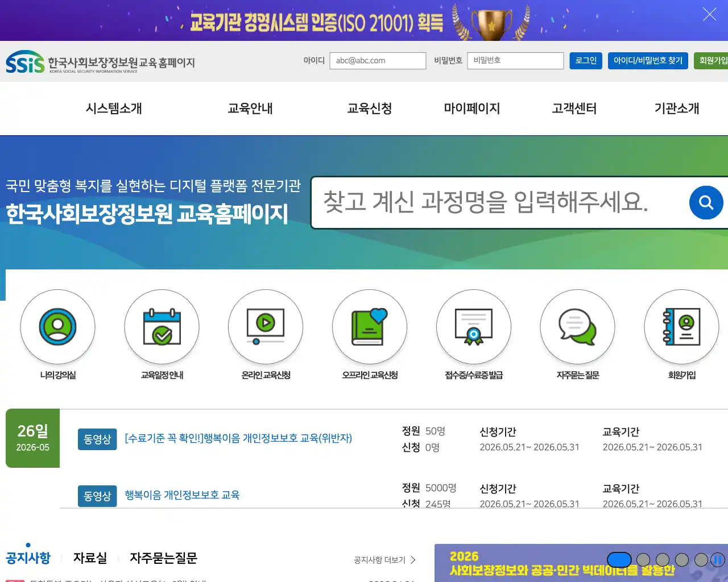The height and width of the screenshot is (582, 728).
Task: Click the green 26일 2026-05 date box
Action: click(x=32, y=438)
